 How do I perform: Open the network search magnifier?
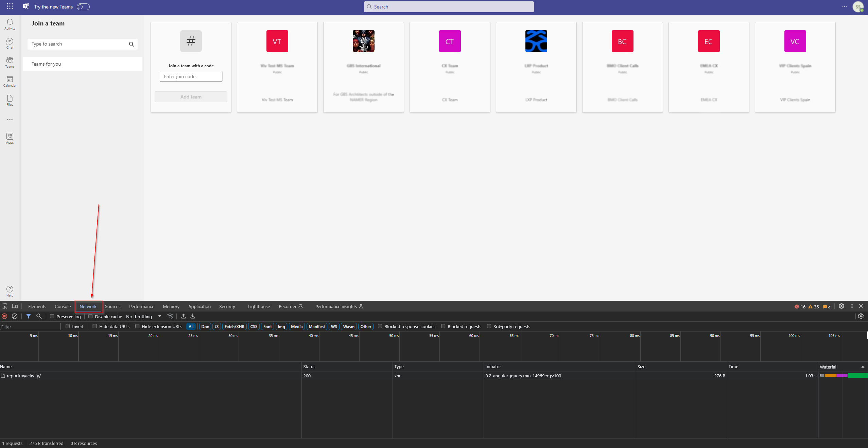tap(39, 316)
